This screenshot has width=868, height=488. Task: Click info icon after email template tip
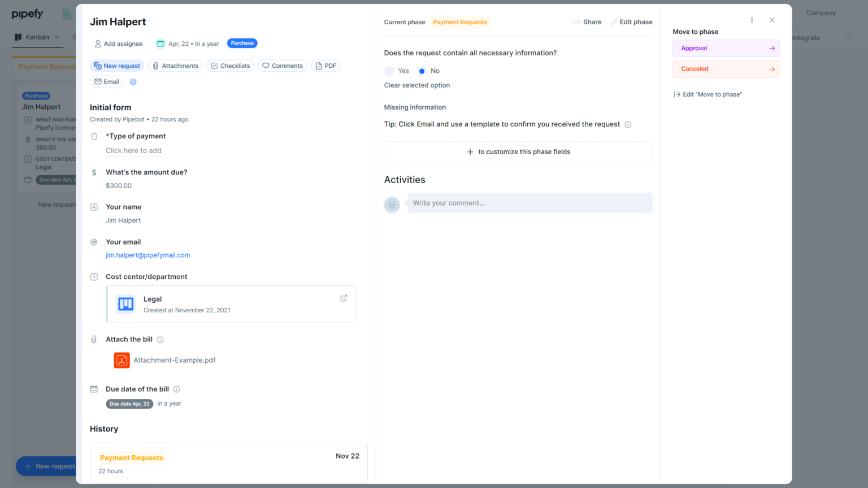[628, 124]
